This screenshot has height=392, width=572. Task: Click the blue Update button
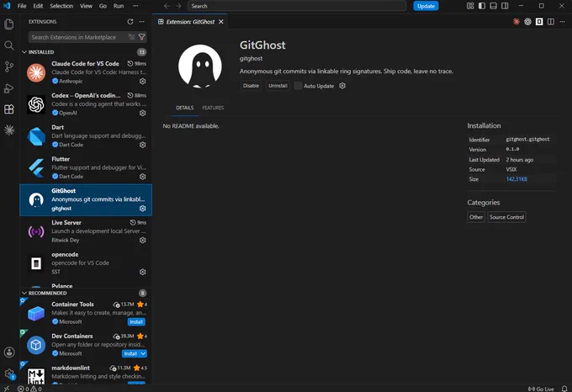(x=426, y=6)
